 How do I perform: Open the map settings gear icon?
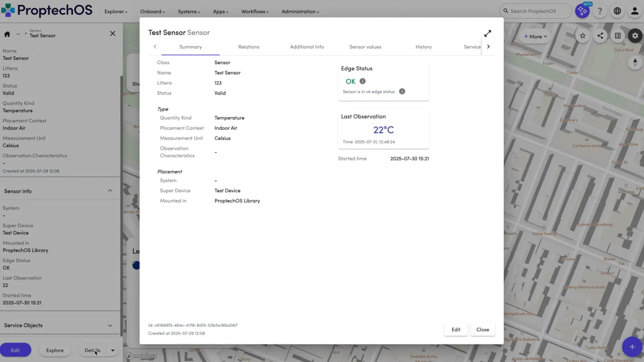[635, 36]
